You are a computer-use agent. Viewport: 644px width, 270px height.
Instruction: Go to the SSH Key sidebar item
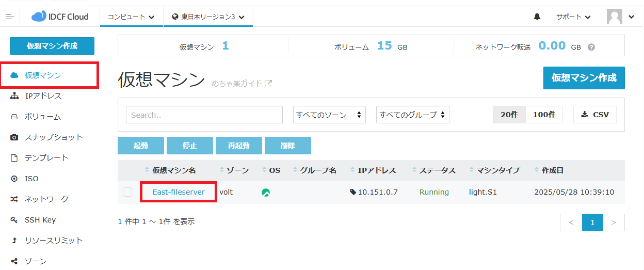40,220
